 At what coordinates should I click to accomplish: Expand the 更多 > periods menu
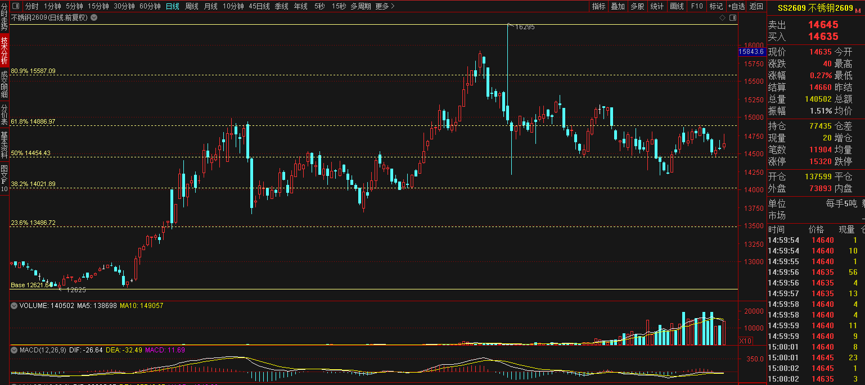385,7
